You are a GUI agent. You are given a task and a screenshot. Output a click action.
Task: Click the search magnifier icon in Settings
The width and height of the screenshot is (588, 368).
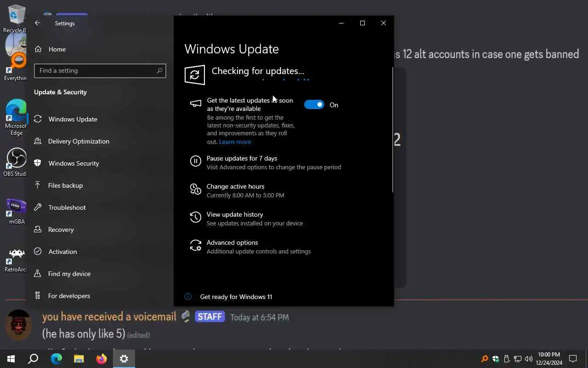(x=159, y=70)
